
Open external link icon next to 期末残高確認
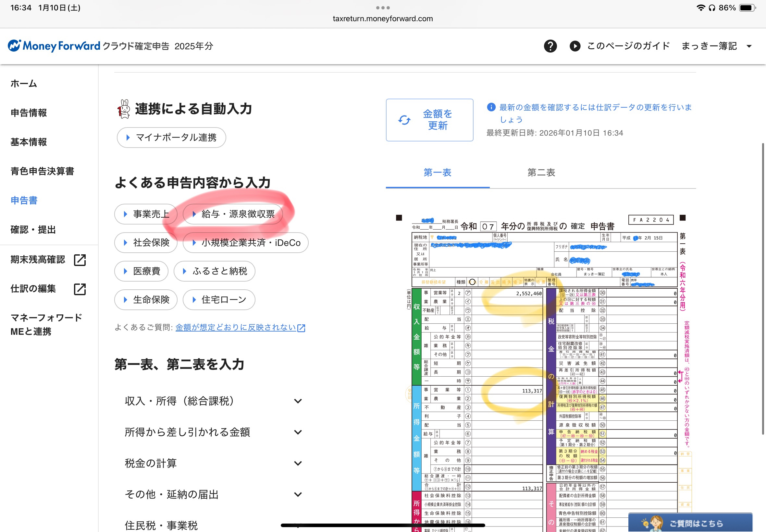[x=80, y=260]
